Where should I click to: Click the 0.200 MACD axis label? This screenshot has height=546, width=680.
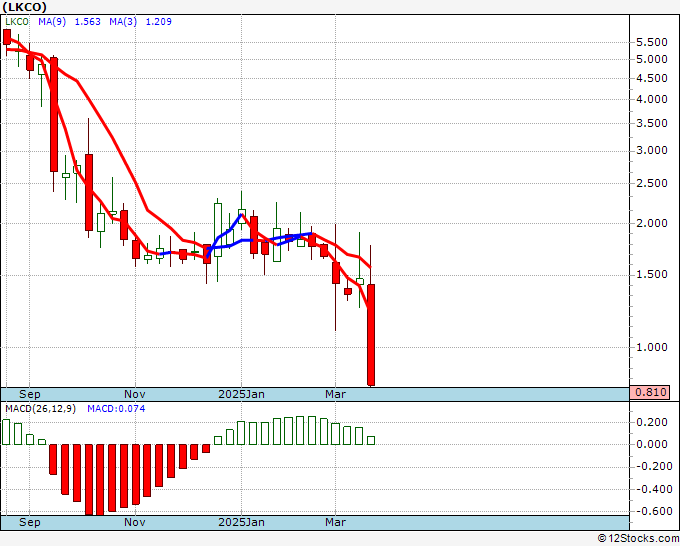click(x=651, y=422)
